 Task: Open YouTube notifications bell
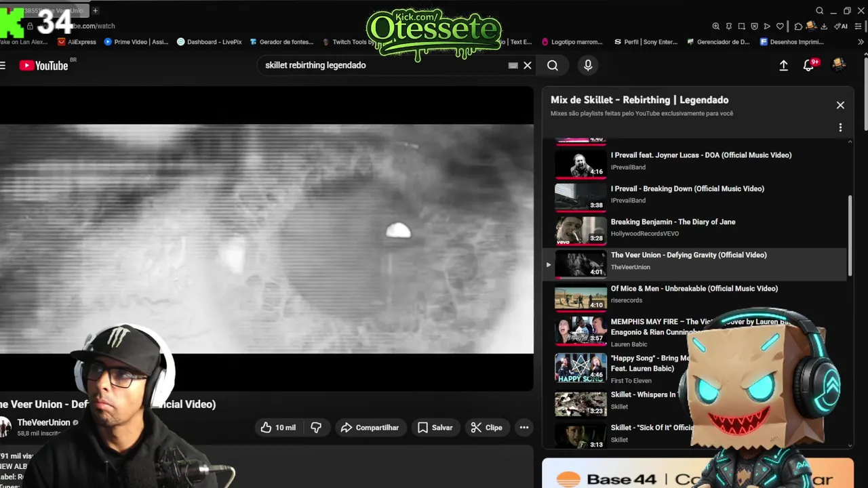point(808,65)
